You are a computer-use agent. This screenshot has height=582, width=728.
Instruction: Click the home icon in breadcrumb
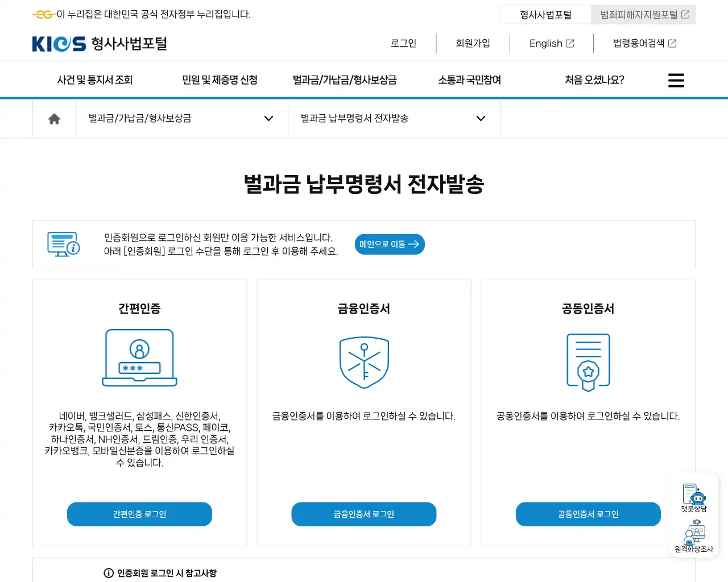[54, 119]
